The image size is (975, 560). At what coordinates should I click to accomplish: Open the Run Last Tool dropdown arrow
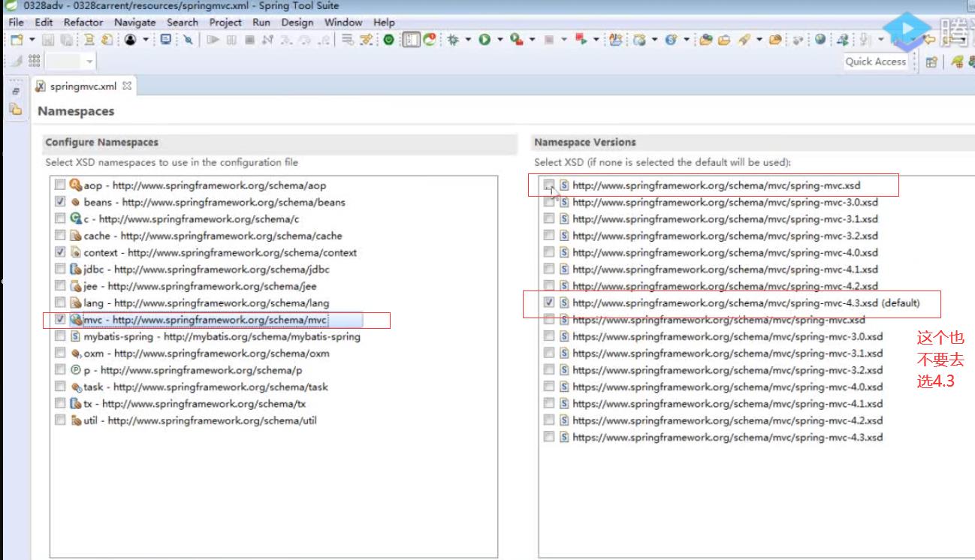pos(533,40)
